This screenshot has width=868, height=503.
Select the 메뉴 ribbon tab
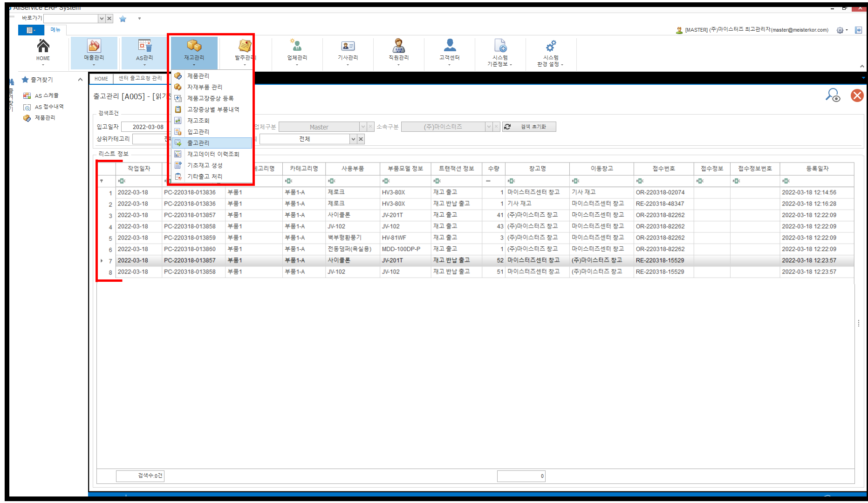55,30
